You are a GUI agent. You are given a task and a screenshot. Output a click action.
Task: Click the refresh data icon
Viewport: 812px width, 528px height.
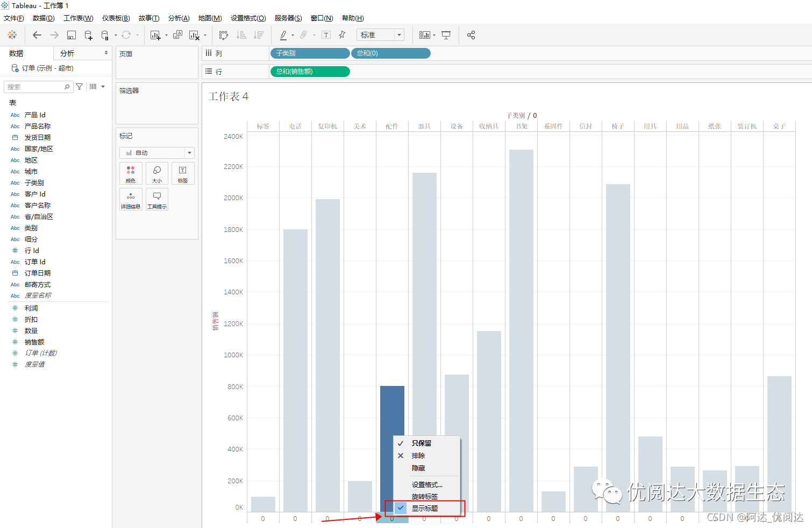pyautogui.click(x=126, y=35)
